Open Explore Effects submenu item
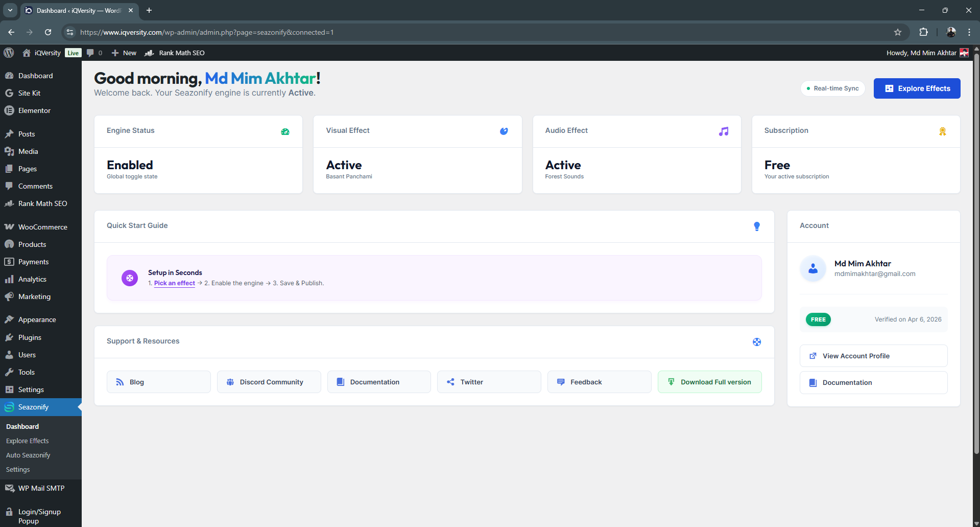The width and height of the screenshot is (980, 527). [x=28, y=441]
